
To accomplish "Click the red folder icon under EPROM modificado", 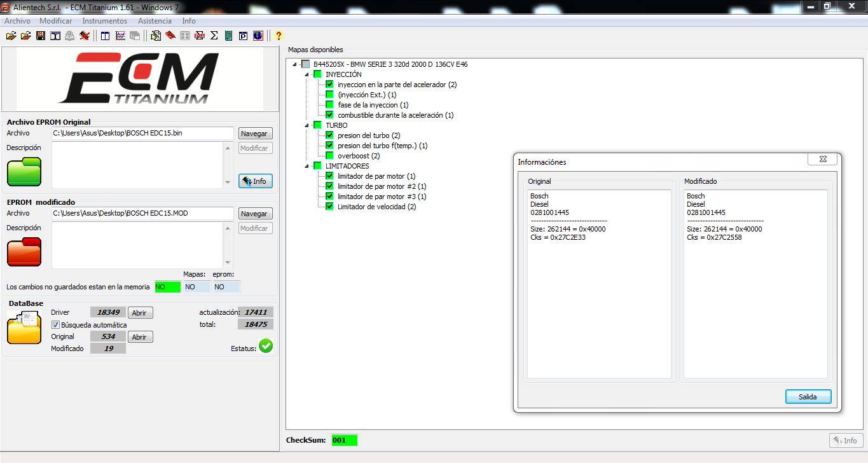I will (24, 252).
